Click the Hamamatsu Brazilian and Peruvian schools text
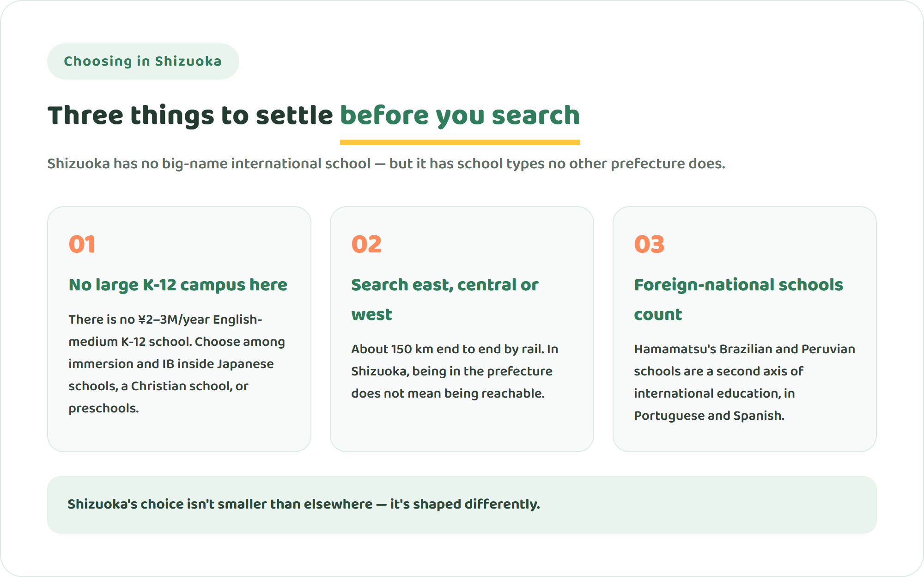 pos(744,382)
